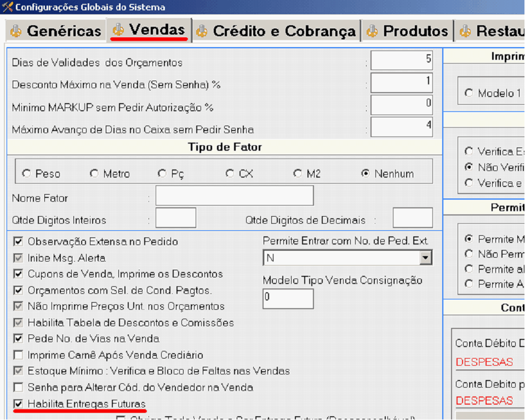Switch to the Produtos tab
Image resolution: width=525 pixels, height=420 pixels.
415,31
